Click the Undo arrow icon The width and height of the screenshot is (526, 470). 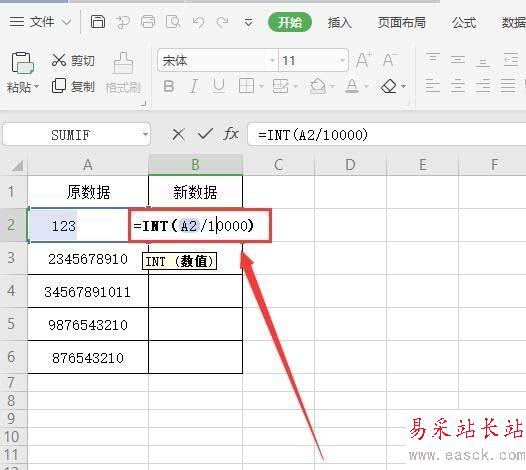(198, 22)
